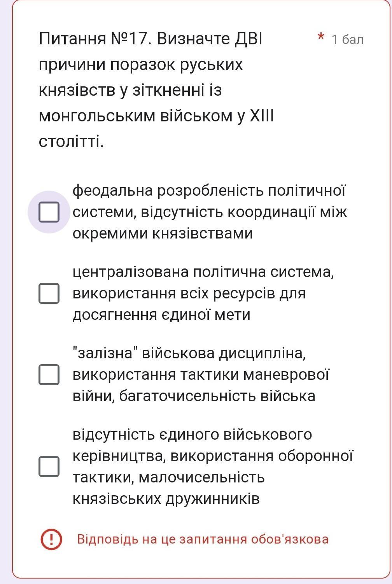The width and height of the screenshot is (392, 584).
Task: Click the question line "монгольським військом у XIII"
Action: coord(156,116)
